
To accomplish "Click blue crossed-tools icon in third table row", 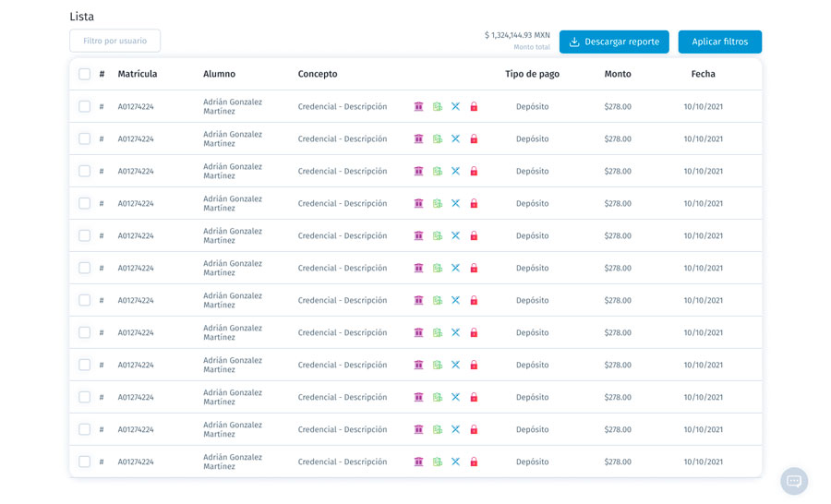I will [x=455, y=171].
